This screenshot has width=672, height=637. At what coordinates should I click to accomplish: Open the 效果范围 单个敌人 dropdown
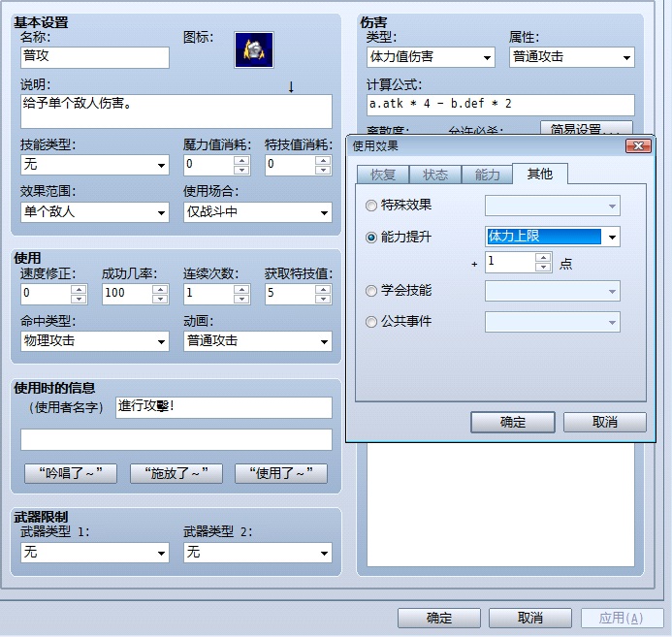(95, 212)
